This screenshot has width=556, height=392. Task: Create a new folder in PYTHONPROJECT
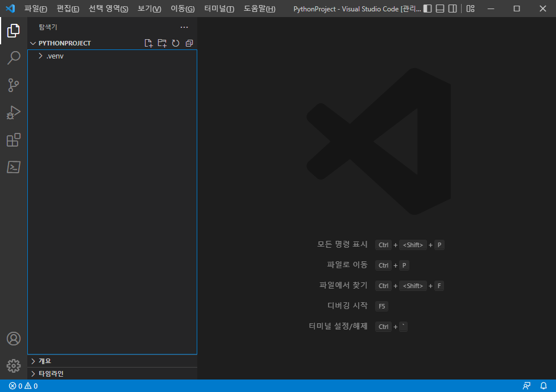(x=162, y=43)
